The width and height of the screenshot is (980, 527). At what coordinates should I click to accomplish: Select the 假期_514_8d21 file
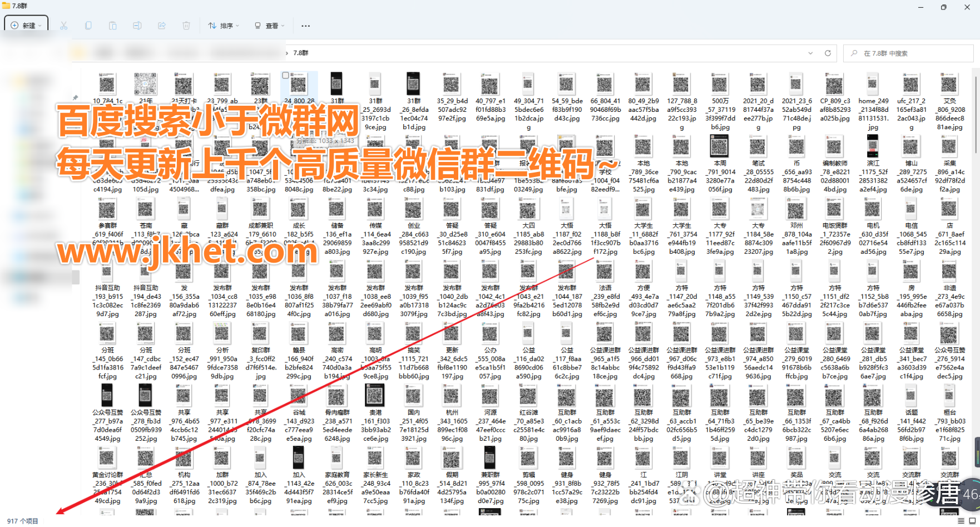tap(452, 475)
